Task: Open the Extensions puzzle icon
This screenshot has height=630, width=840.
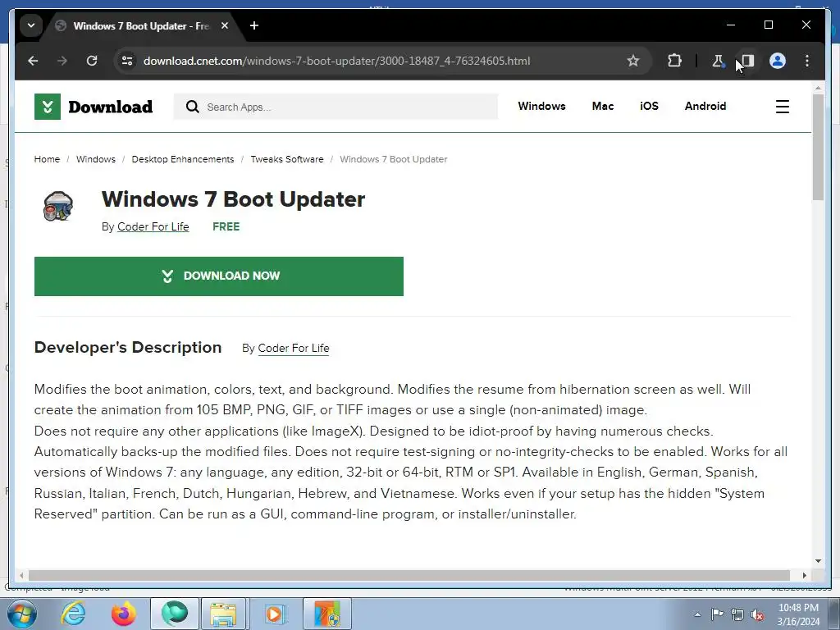Action: click(674, 61)
